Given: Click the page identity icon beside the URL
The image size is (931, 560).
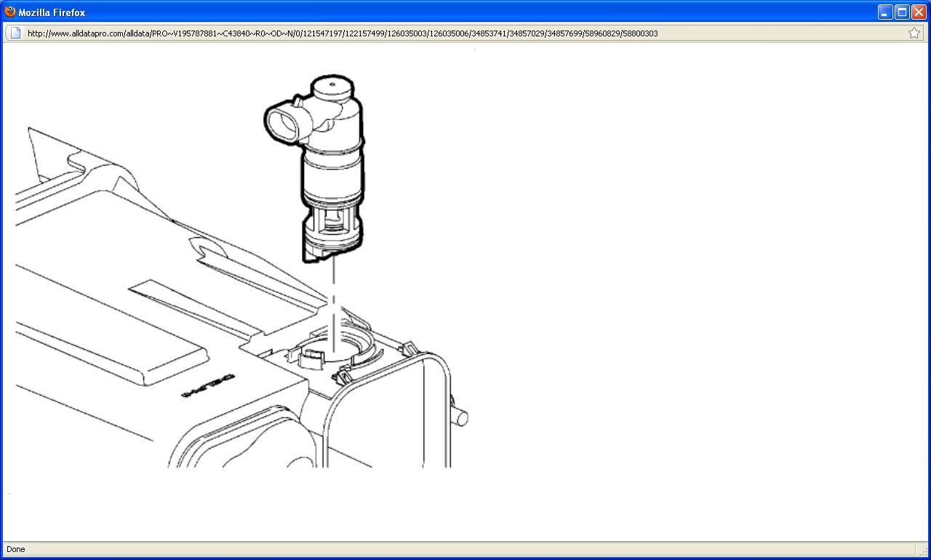Looking at the screenshot, I should pyautogui.click(x=15, y=33).
